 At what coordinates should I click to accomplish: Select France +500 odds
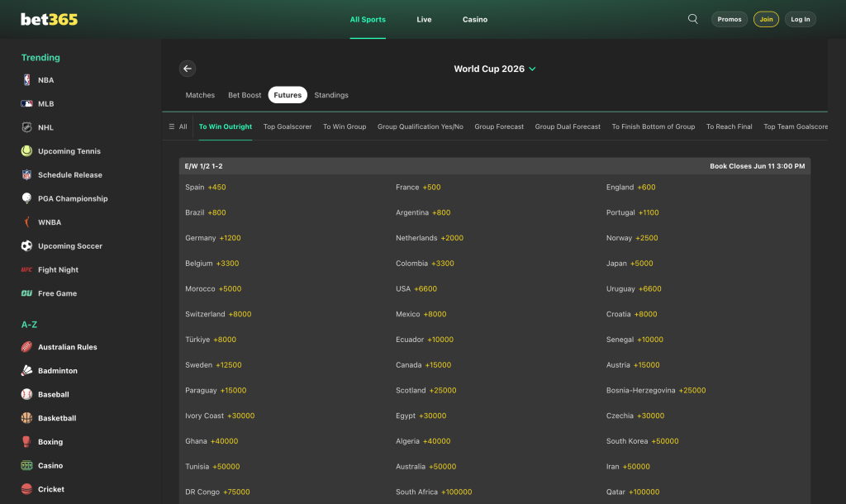(418, 188)
